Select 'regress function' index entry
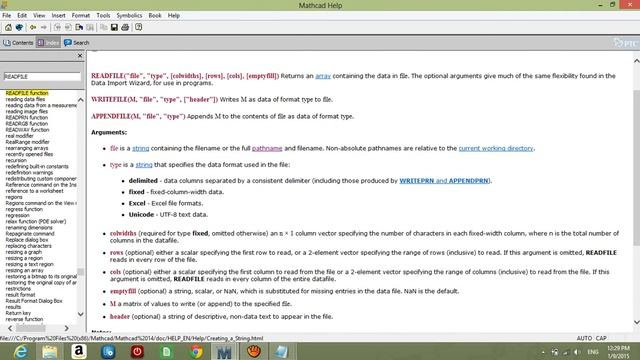This screenshot has height=360, width=640. click(24, 209)
